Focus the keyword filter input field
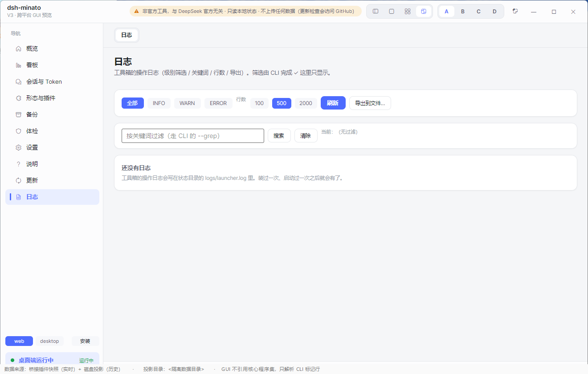Image resolution: width=588 pixels, height=374 pixels. (x=193, y=136)
